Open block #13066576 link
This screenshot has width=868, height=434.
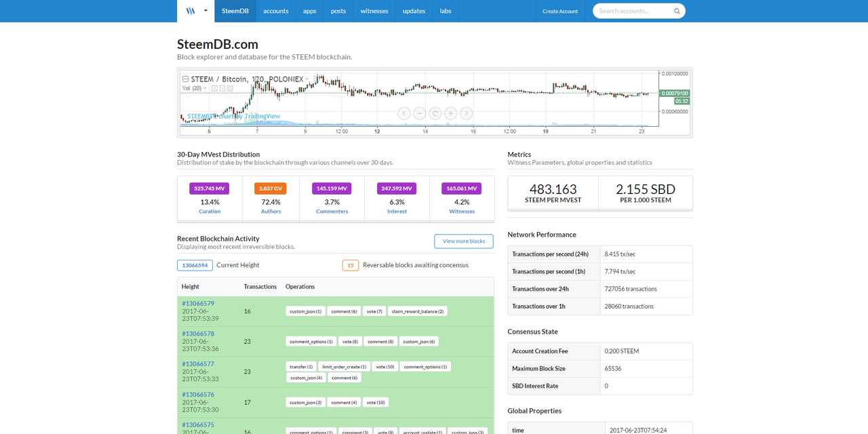click(198, 395)
